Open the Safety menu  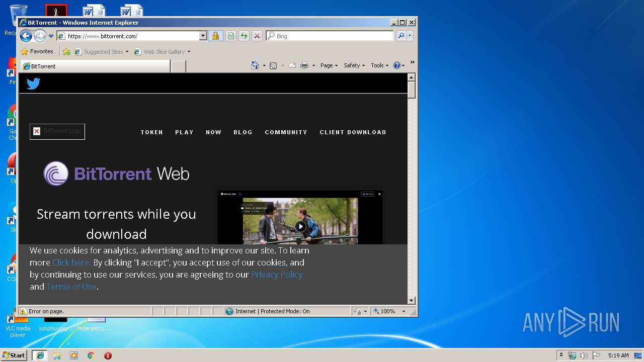click(354, 65)
